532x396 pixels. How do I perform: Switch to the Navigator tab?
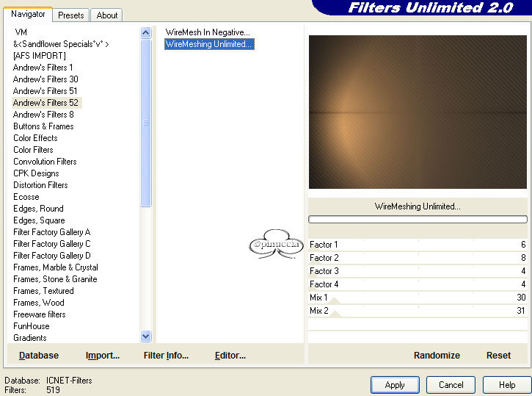point(28,14)
